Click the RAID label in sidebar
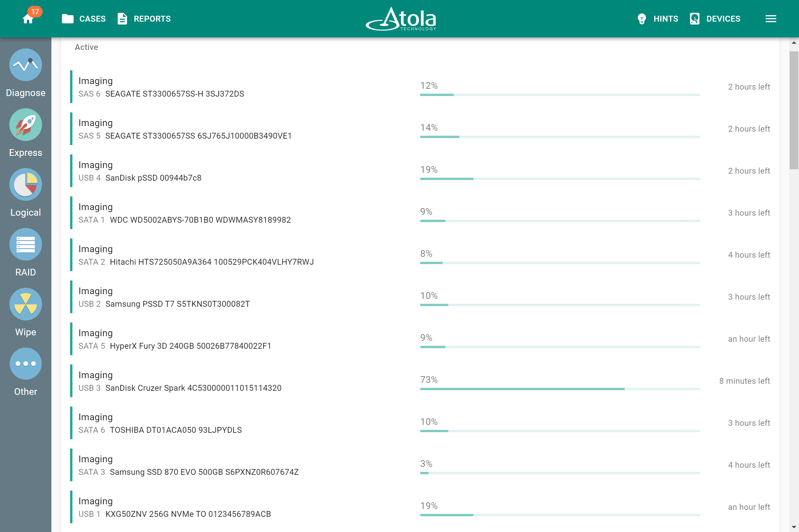Viewport: 799px width, 532px height. click(26, 272)
